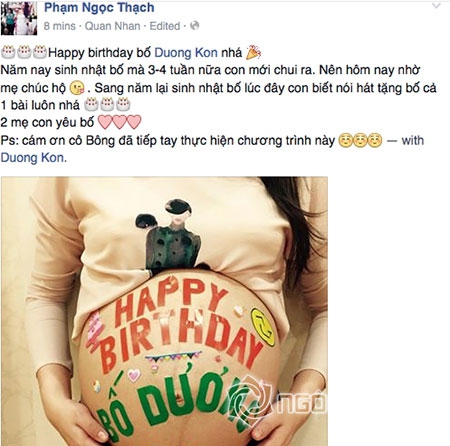450x446 pixels.
Task: Click the first birthday cake emoji before Happy
Action: click(x=8, y=52)
